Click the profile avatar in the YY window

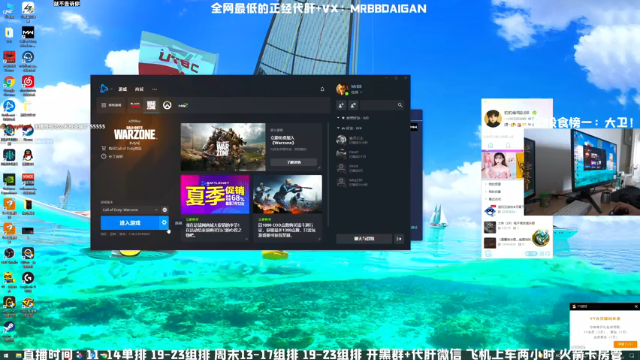(x=493, y=119)
